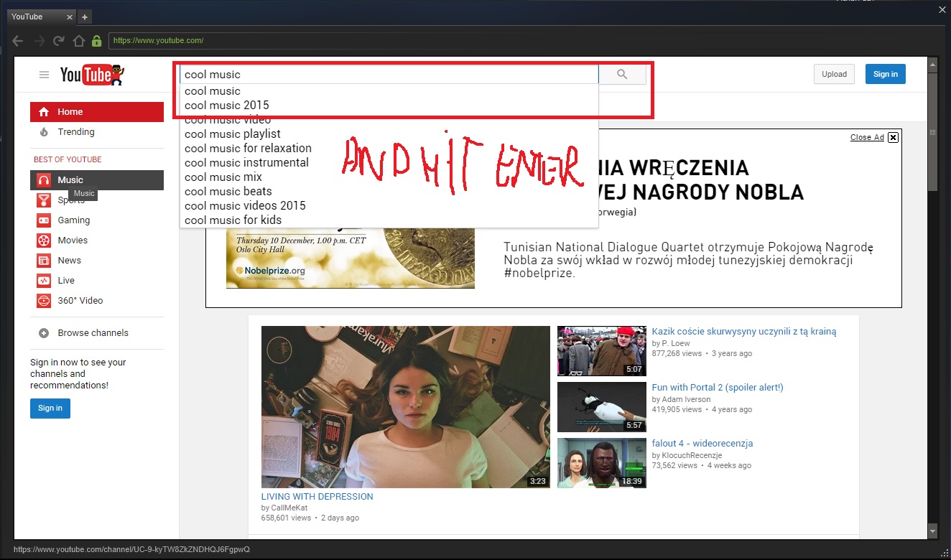
Task: Click the Living with Depression video thumbnail
Action: (x=406, y=407)
